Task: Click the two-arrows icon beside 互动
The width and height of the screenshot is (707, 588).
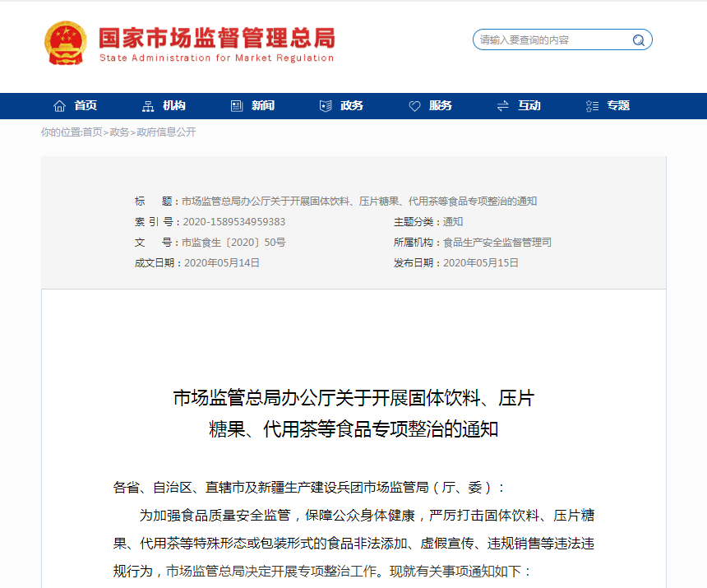Action: click(x=503, y=106)
